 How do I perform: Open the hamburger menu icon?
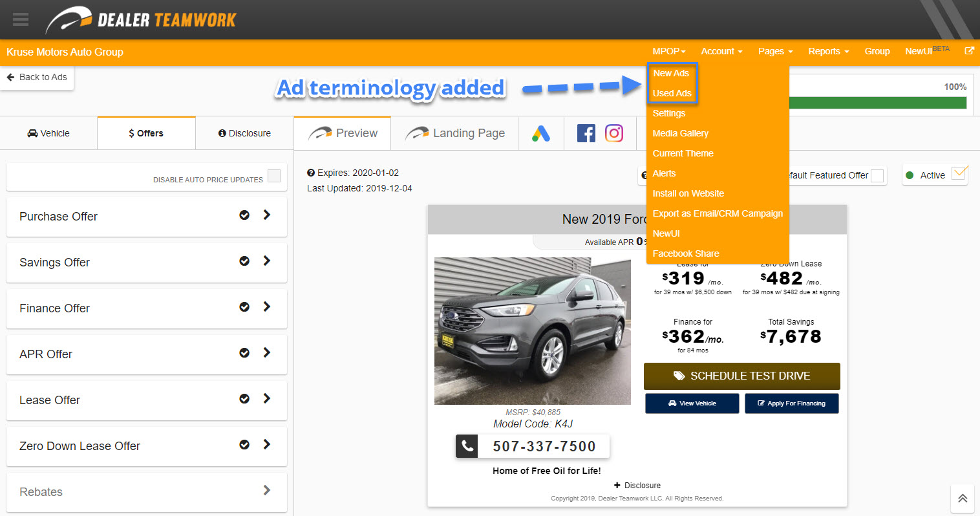click(x=21, y=19)
